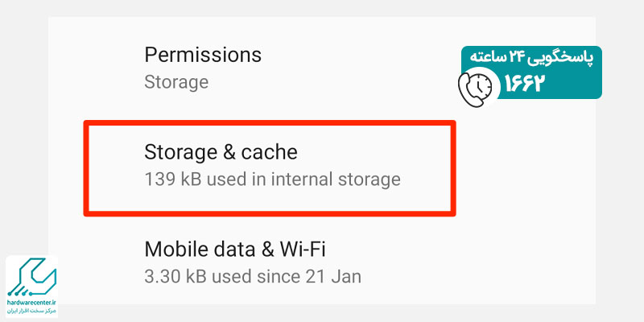
Task: Click the hardwarecenter wrench logo icon
Action: 31,277
